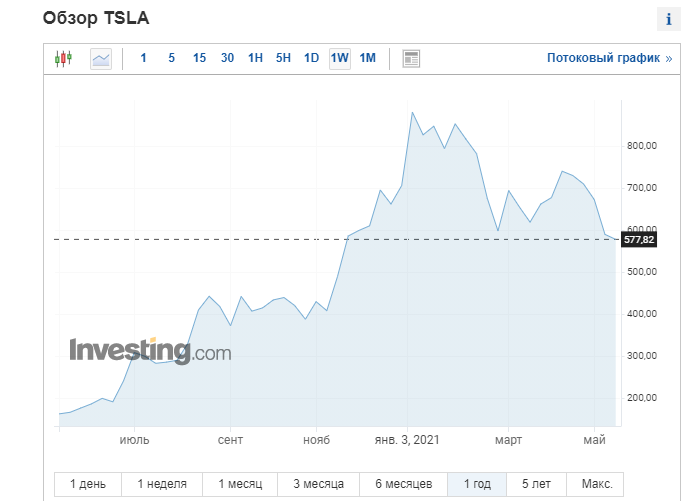
Task: Select the 1 год range tab
Action: click(x=477, y=484)
